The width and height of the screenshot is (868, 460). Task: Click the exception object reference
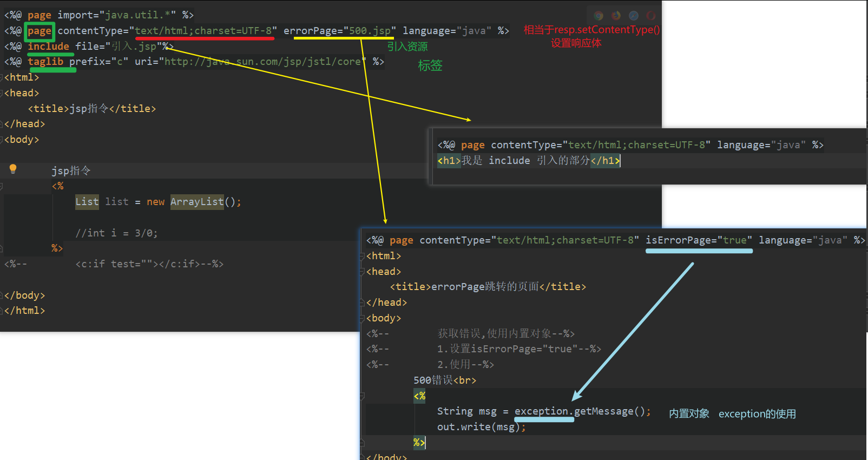point(541,411)
